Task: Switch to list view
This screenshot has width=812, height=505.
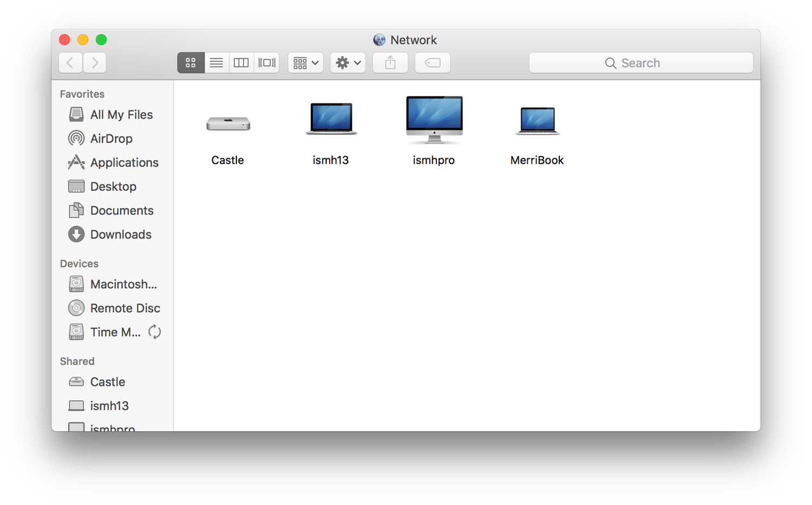Action: 216,63
